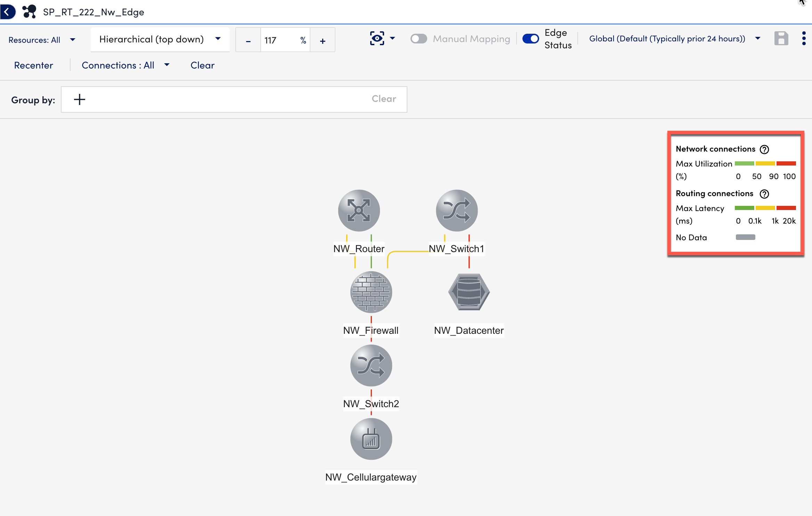Viewport: 812px width, 516px height.
Task: Click the NW_Router node icon
Action: (x=359, y=210)
